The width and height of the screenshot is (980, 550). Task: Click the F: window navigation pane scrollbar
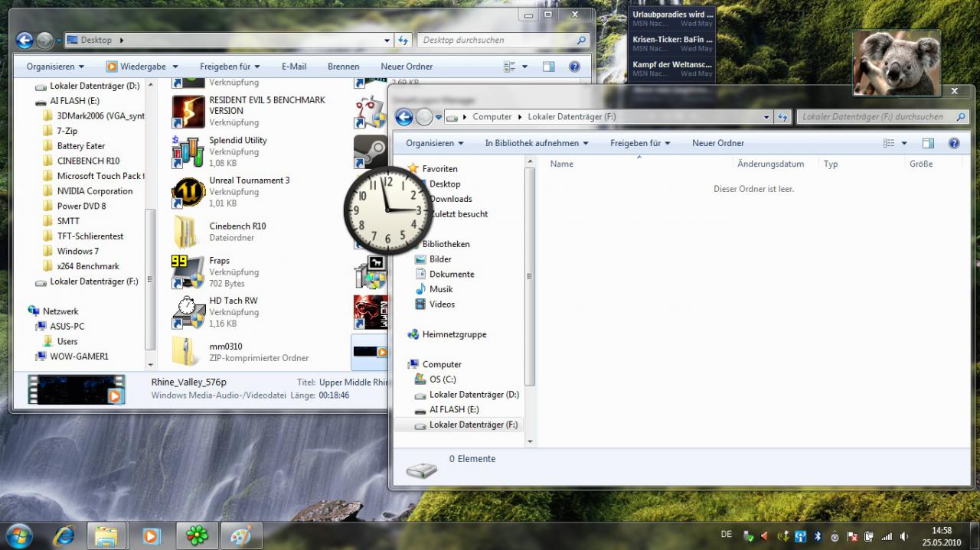(531, 275)
